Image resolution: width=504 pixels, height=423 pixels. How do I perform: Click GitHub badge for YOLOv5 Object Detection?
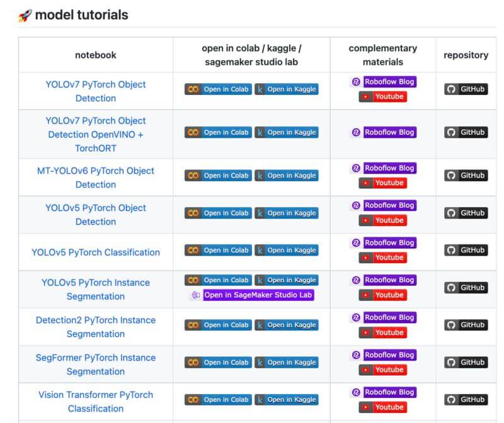pos(466,213)
